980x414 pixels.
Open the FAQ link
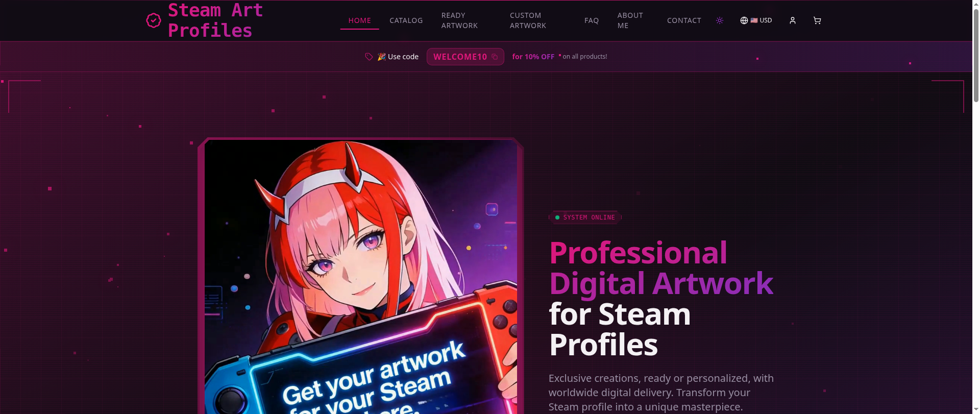592,20
